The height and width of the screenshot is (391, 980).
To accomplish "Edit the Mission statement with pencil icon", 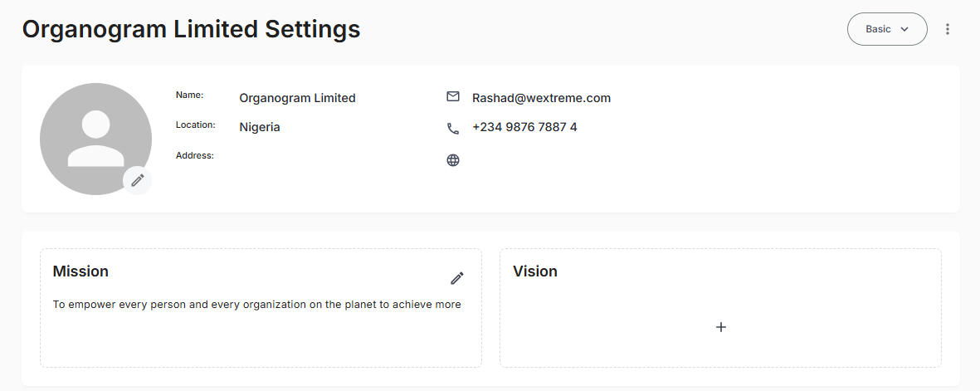I will tap(457, 278).
